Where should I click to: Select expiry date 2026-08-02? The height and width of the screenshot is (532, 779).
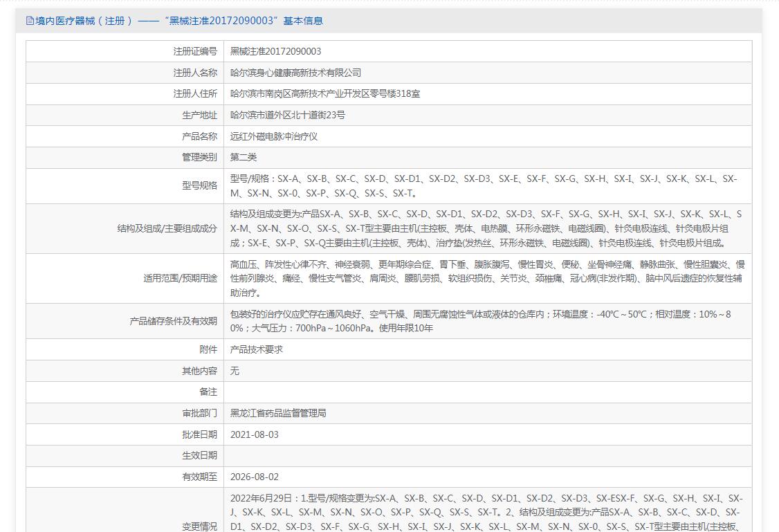pos(255,477)
